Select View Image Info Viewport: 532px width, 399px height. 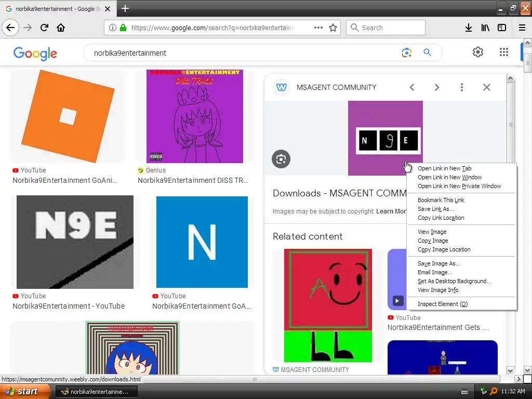(x=437, y=290)
